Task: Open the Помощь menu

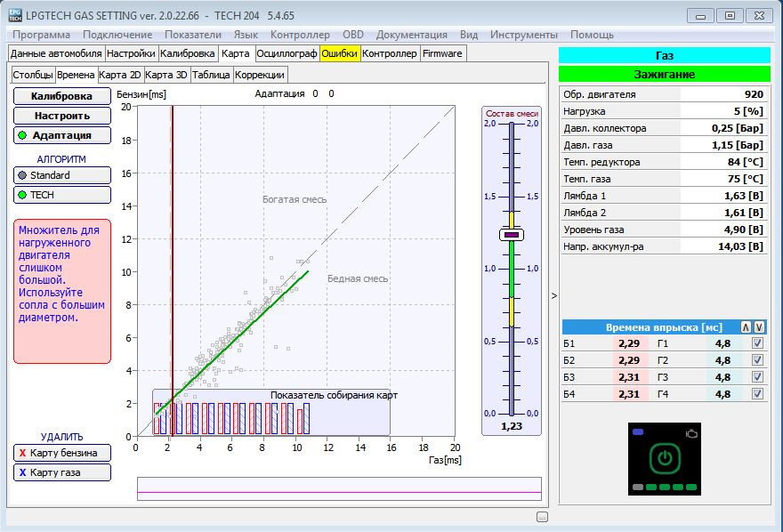Action: point(592,35)
